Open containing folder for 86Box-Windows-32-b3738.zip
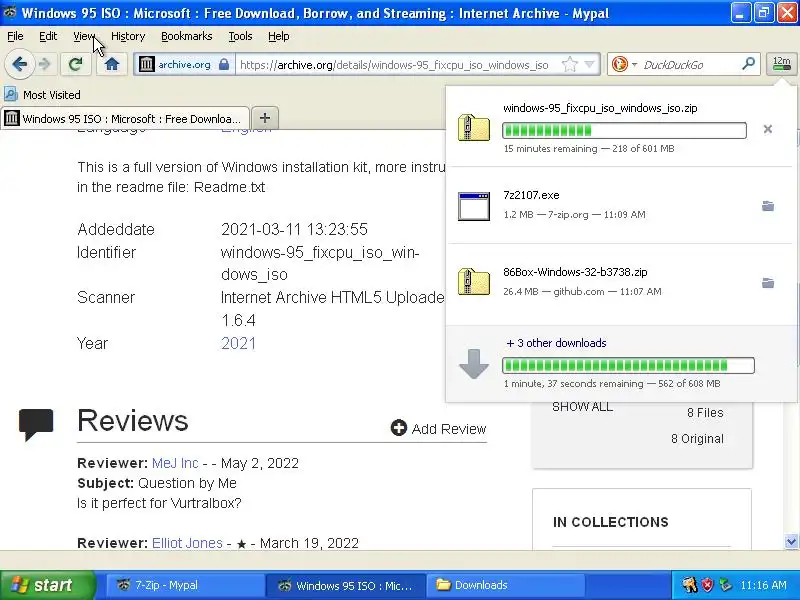800x600 pixels. pos(767,283)
